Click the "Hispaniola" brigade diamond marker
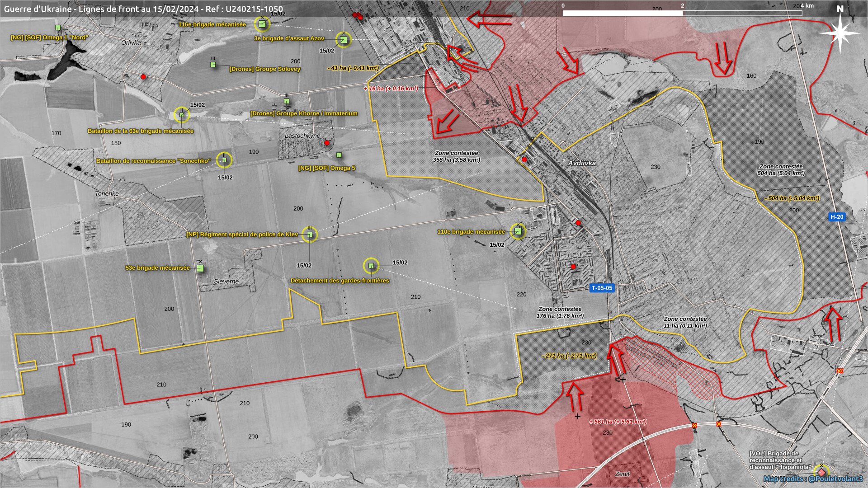This screenshot has height=488, width=868. (821, 472)
